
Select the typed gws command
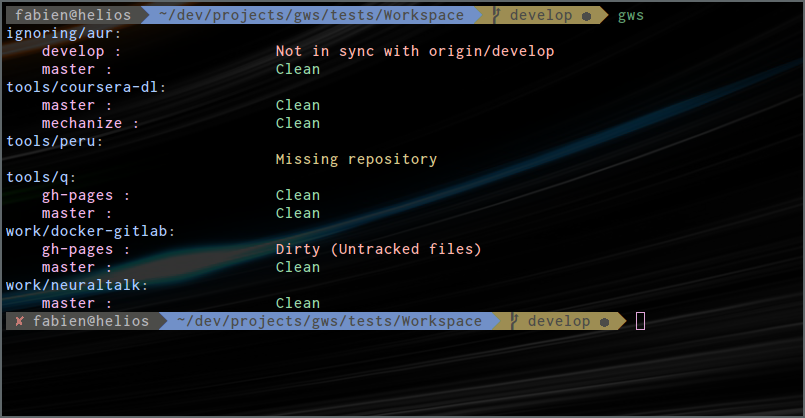[x=630, y=16]
